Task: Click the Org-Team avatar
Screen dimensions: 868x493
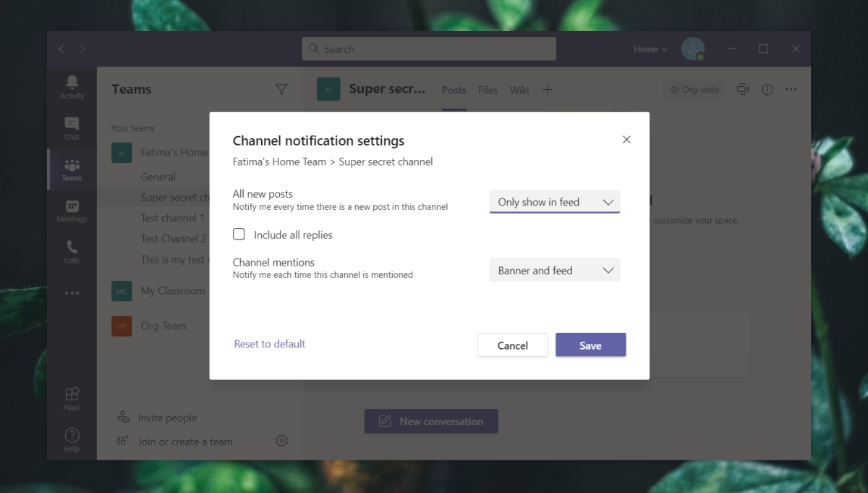Action: (122, 326)
